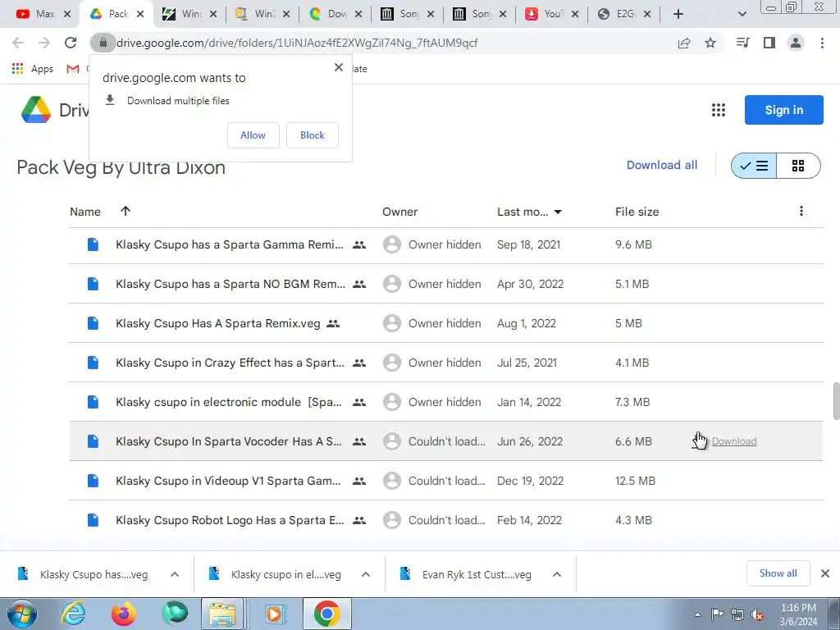Sort by the Name column header
This screenshot has width=840, height=630.
click(x=85, y=212)
